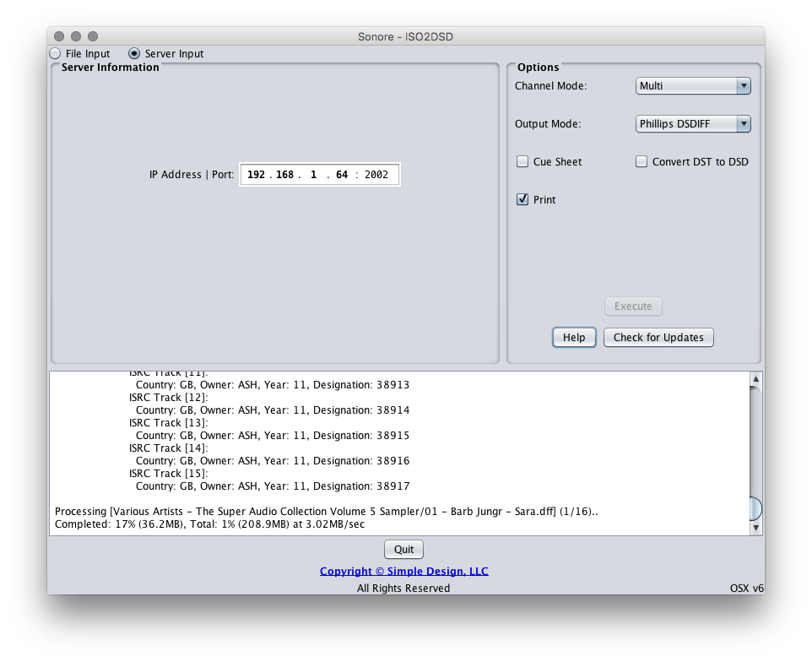This screenshot has width=812, height=662.
Task: Click the window close button
Action: pyautogui.click(x=59, y=36)
